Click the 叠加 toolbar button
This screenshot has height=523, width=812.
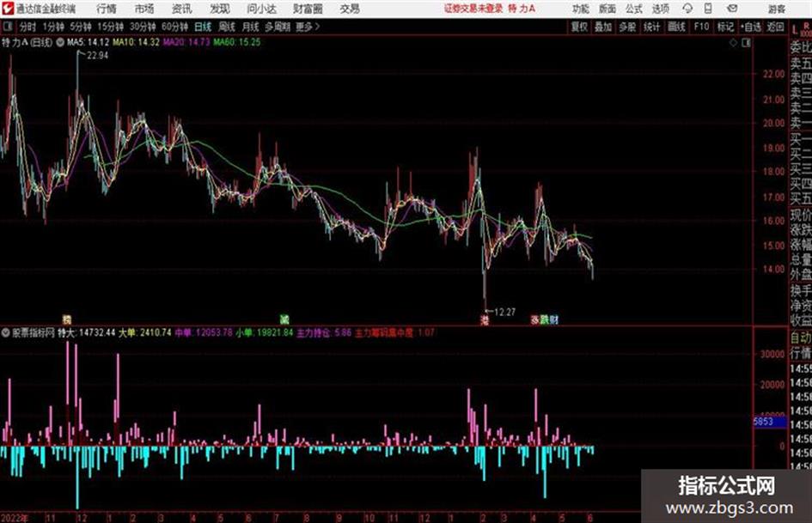603,27
